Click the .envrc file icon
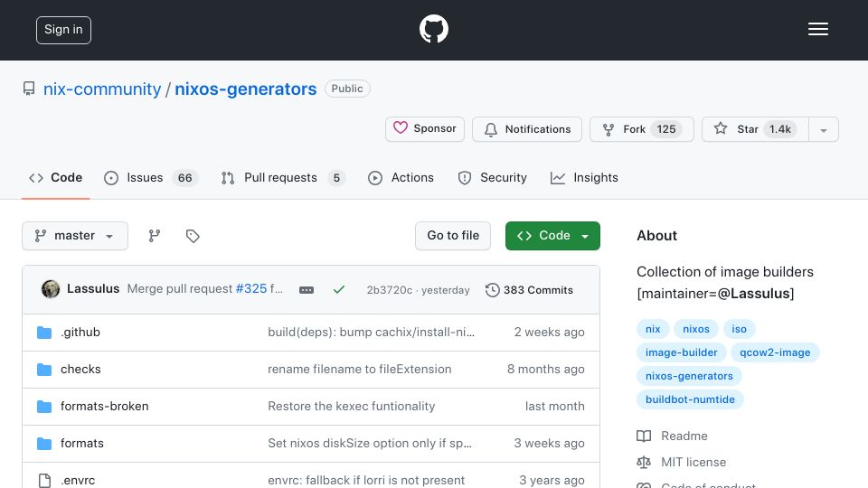Image resolution: width=868 pixels, height=488 pixels. coord(44,480)
